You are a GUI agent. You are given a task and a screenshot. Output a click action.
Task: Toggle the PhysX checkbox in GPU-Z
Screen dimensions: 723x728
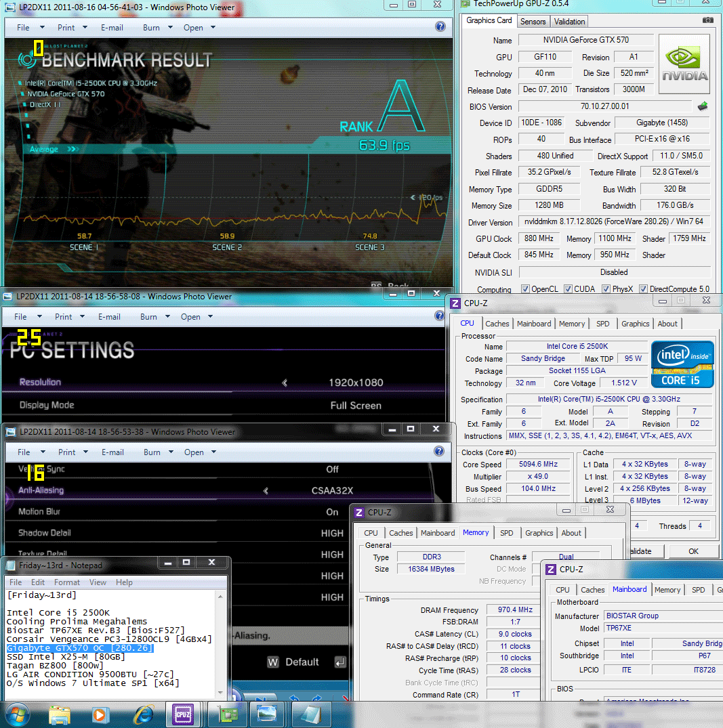pos(606,288)
